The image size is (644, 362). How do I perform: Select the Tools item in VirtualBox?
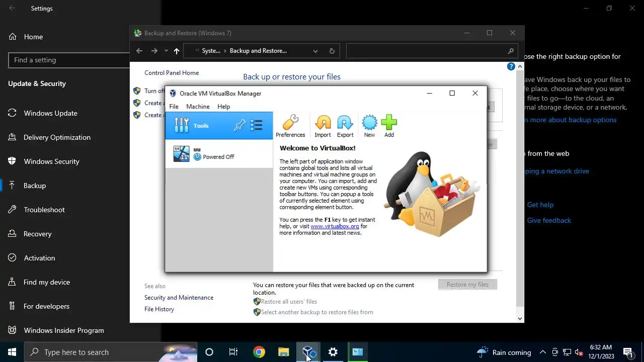coord(219,126)
